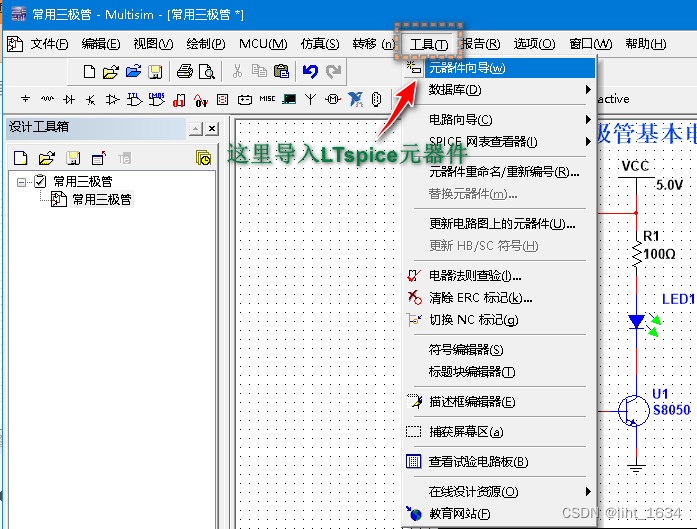The width and height of the screenshot is (697, 529).
Task: Close the 设计工具箱 panel
Action: [212, 129]
